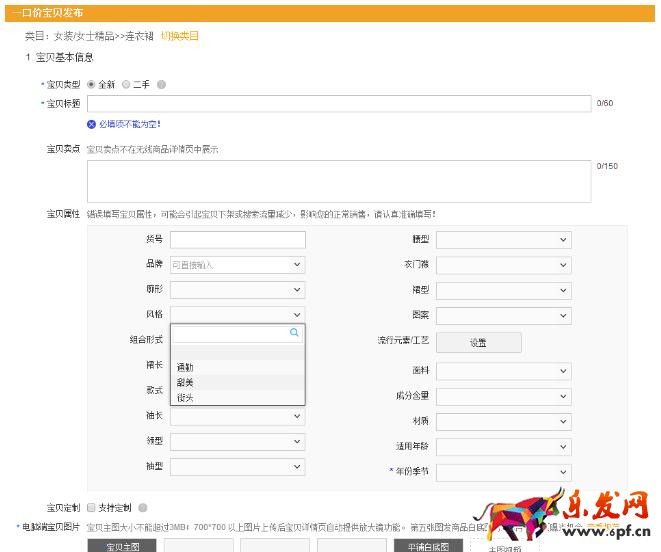
Task: Expand the 品牌 brand dropdown
Action: pos(237,265)
